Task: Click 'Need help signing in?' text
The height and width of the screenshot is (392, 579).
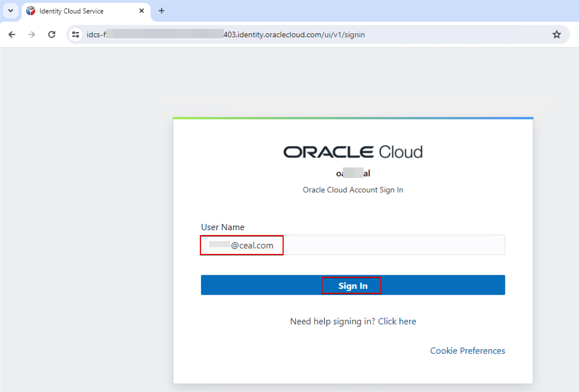Action: click(333, 321)
